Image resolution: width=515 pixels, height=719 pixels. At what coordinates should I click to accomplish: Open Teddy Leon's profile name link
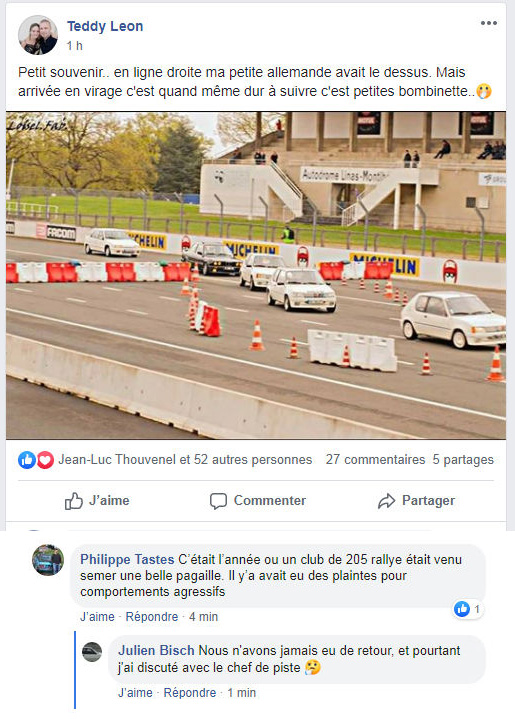(x=105, y=26)
